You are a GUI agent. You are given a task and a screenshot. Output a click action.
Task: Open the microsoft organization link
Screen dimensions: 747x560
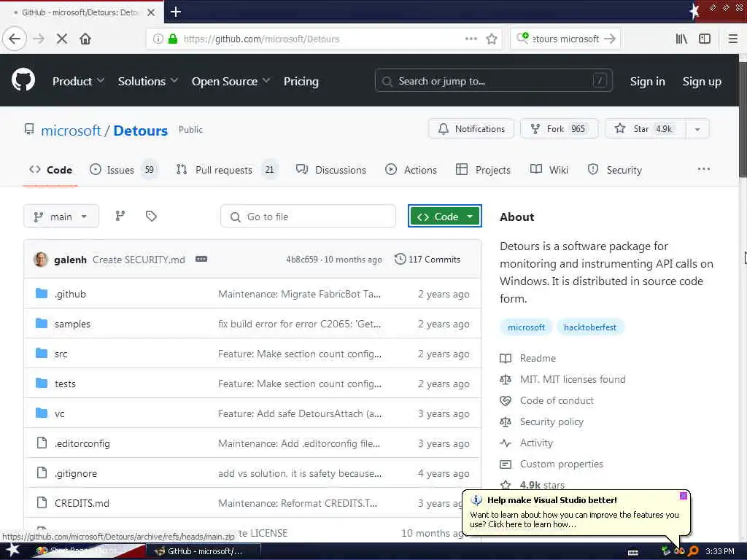coord(71,131)
